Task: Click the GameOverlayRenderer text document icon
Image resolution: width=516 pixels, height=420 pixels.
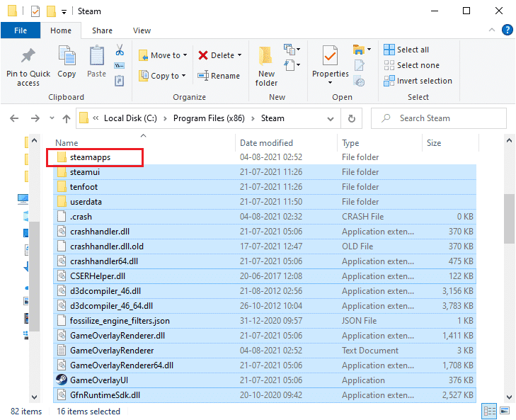Action: click(x=62, y=350)
